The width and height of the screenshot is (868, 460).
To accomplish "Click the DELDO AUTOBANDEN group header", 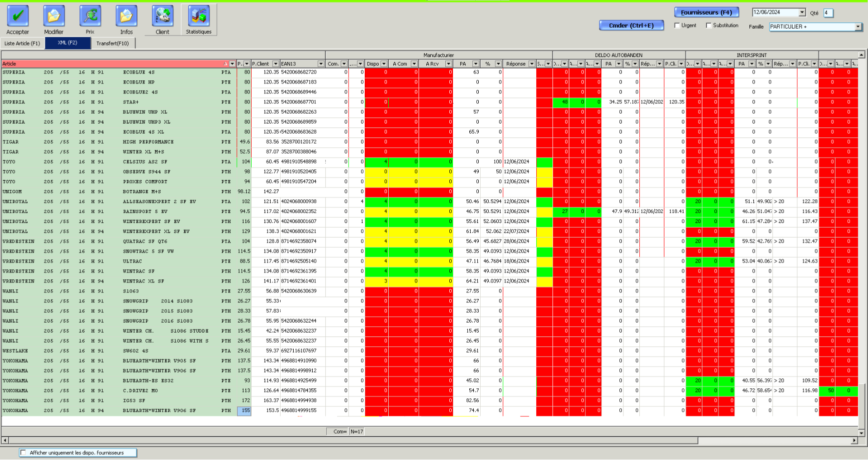I will [619, 55].
